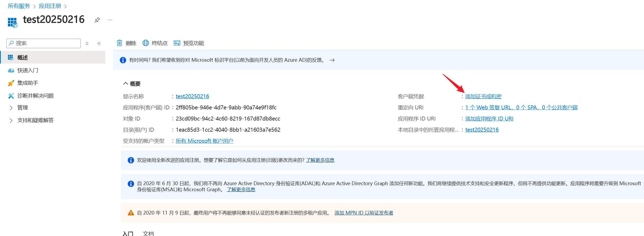Click the 删除 trash icon in the toolbar

tap(120, 43)
